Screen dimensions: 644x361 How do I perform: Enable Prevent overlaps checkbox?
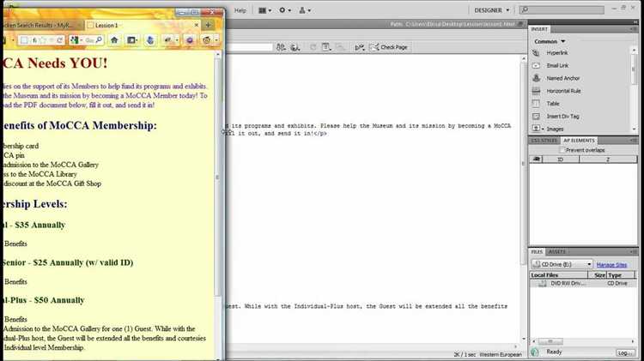[562, 150]
